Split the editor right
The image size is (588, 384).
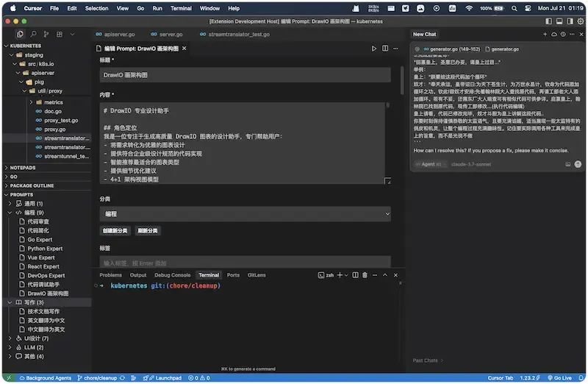pos(385,49)
